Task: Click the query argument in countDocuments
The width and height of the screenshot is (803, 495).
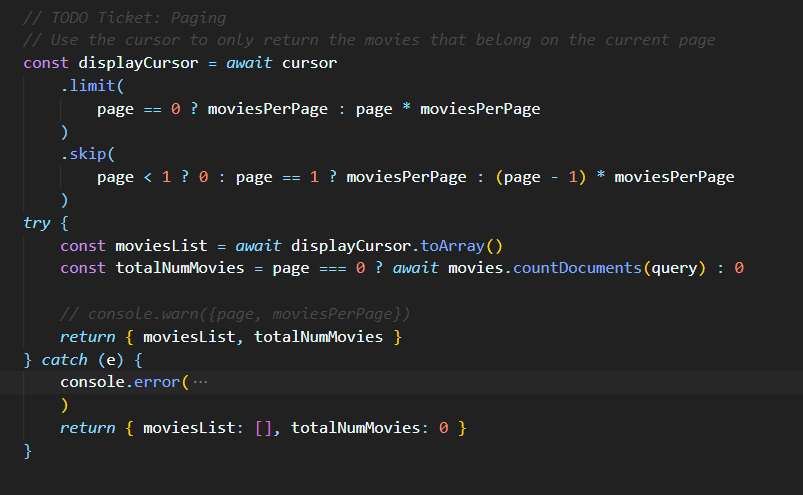Action: point(673,268)
